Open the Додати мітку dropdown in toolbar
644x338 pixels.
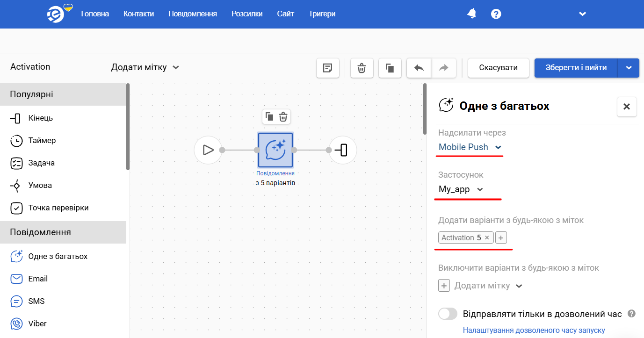145,67
